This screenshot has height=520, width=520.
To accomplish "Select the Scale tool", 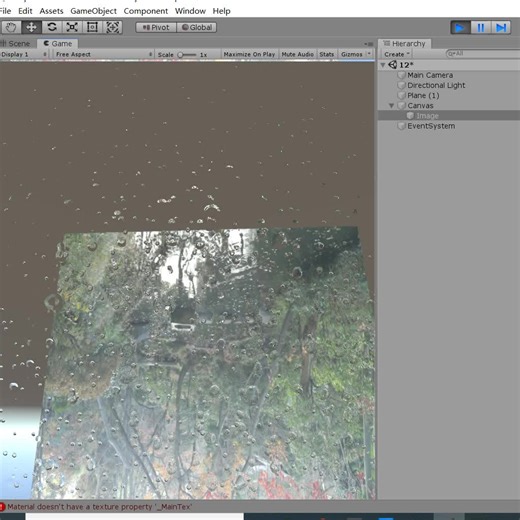I will pos(72,27).
